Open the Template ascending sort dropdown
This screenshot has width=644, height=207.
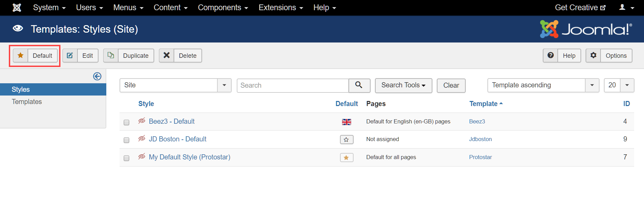(543, 85)
